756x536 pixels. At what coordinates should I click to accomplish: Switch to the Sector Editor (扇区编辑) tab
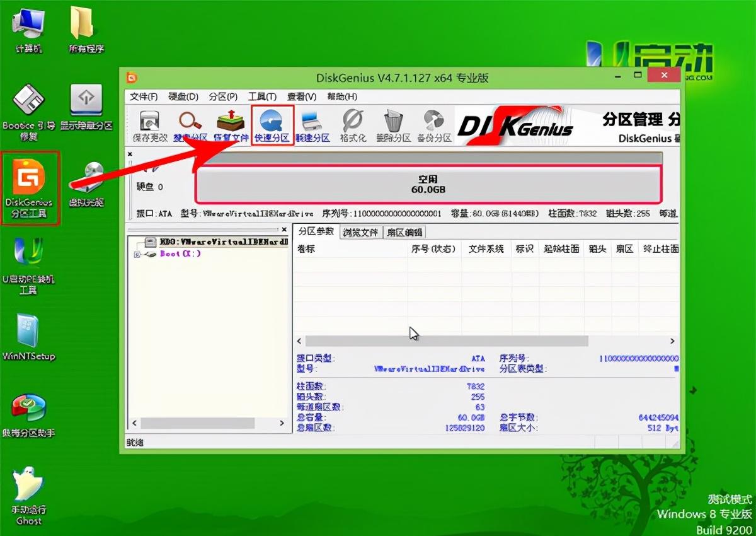pyautogui.click(x=404, y=232)
